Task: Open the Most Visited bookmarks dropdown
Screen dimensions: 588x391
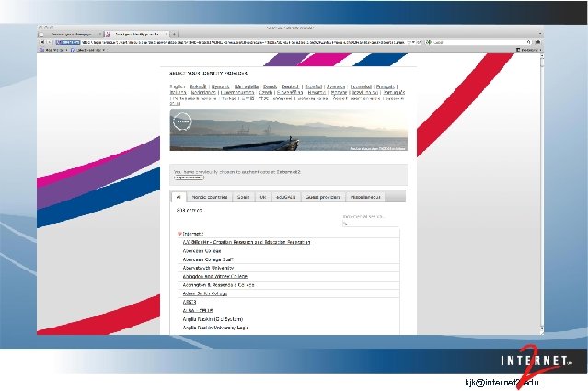Action: 53,50
